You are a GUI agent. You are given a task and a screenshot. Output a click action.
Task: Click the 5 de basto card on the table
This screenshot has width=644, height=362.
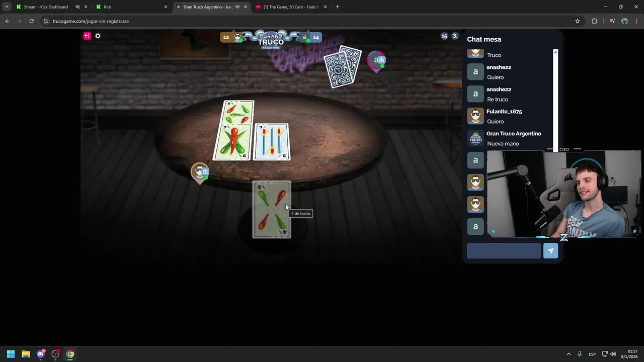coord(238,112)
